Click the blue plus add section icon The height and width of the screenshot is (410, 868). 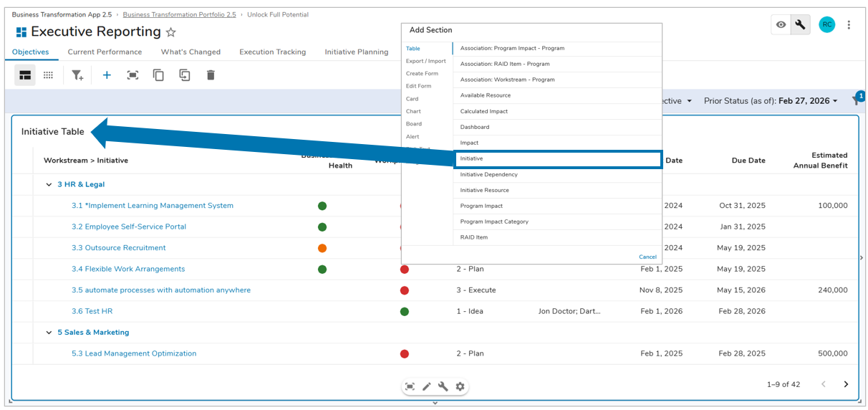coord(107,75)
